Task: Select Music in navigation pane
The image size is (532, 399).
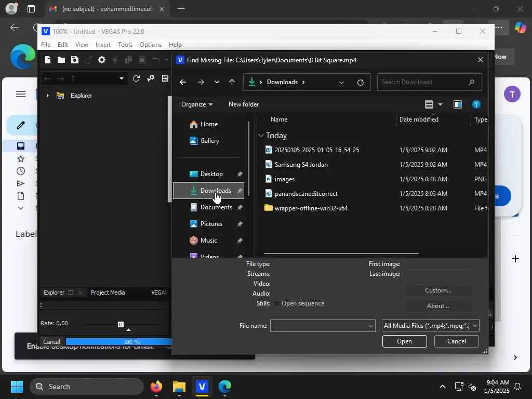Action: pyautogui.click(x=209, y=241)
